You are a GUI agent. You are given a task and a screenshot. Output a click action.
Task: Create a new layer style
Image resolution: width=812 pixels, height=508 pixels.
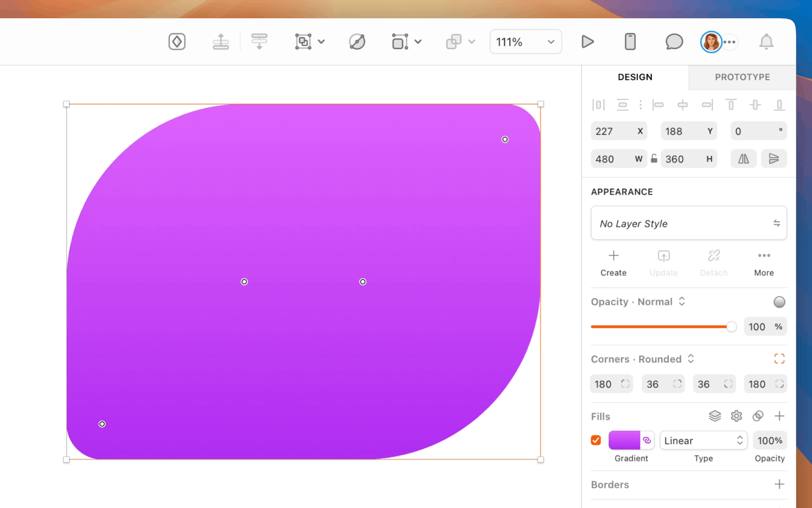(x=613, y=262)
